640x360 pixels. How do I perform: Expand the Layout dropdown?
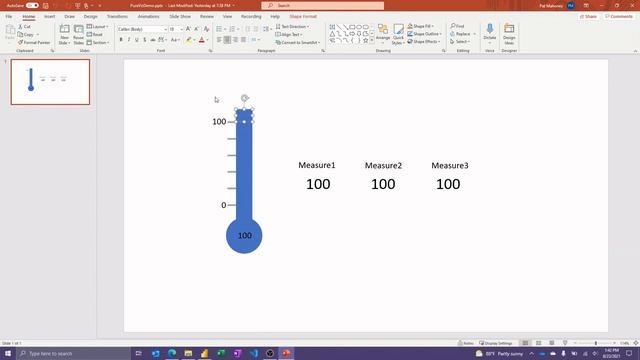[x=98, y=27]
